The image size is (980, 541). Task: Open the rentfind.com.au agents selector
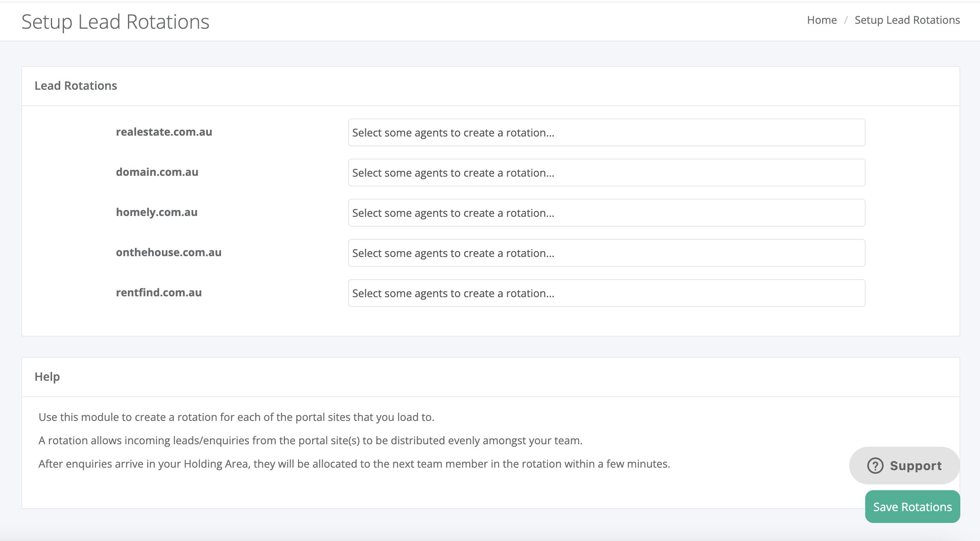pyautogui.click(x=606, y=293)
